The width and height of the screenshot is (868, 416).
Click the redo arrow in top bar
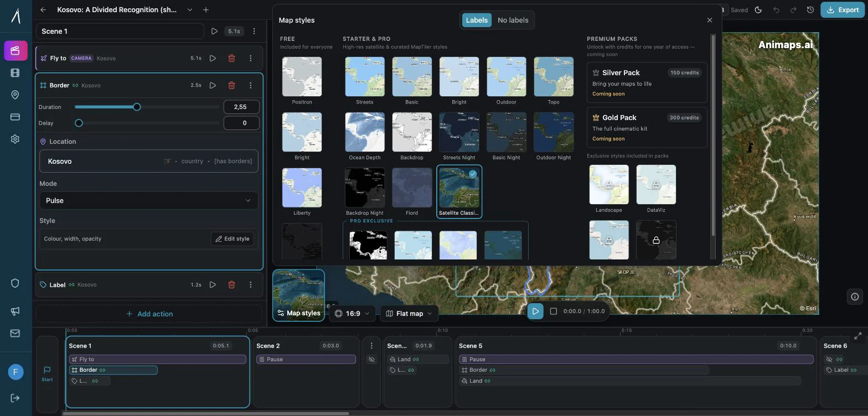[793, 10]
